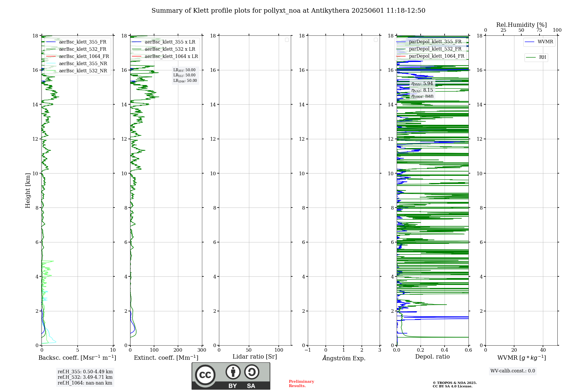
Task: Click the 'WV-calib.const.: 0.0' text
Action: coord(513,371)
